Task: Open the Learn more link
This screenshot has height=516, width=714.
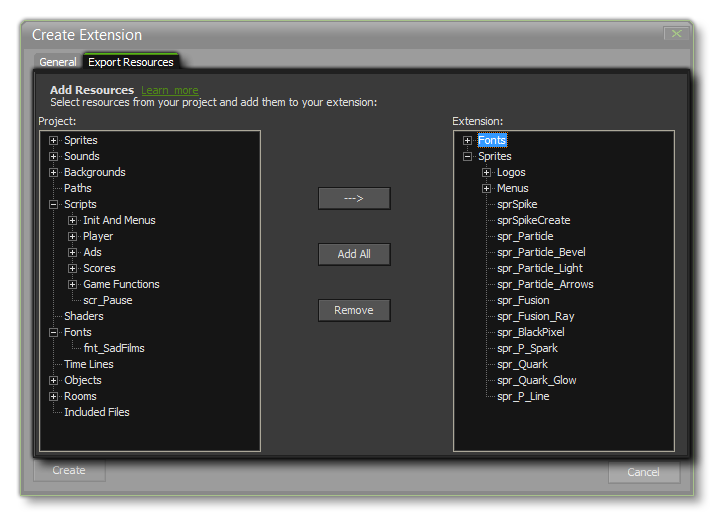Action: (169, 91)
